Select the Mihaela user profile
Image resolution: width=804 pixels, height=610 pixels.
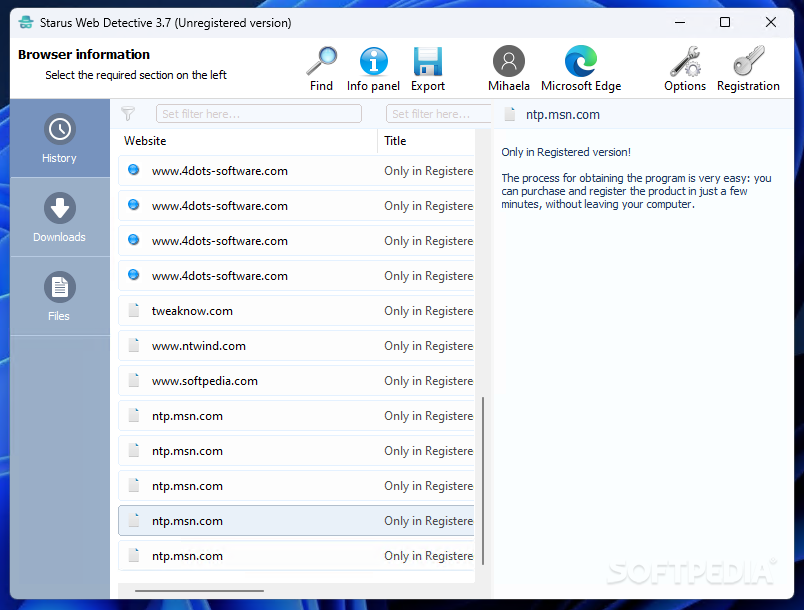(x=509, y=69)
